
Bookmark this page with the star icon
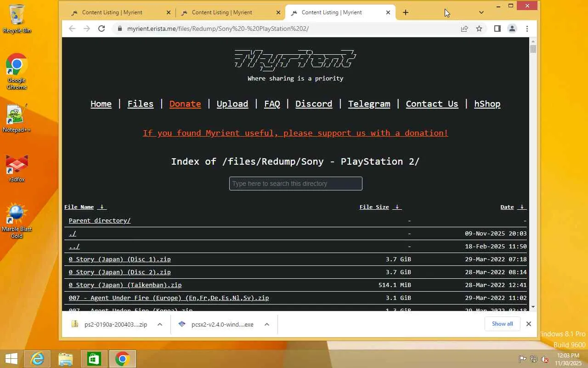click(479, 29)
